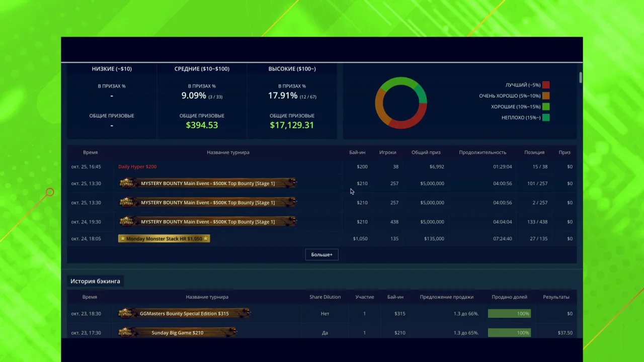Click the История бэкинга section title
This screenshot has width=644, height=362.
pos(95,281)
